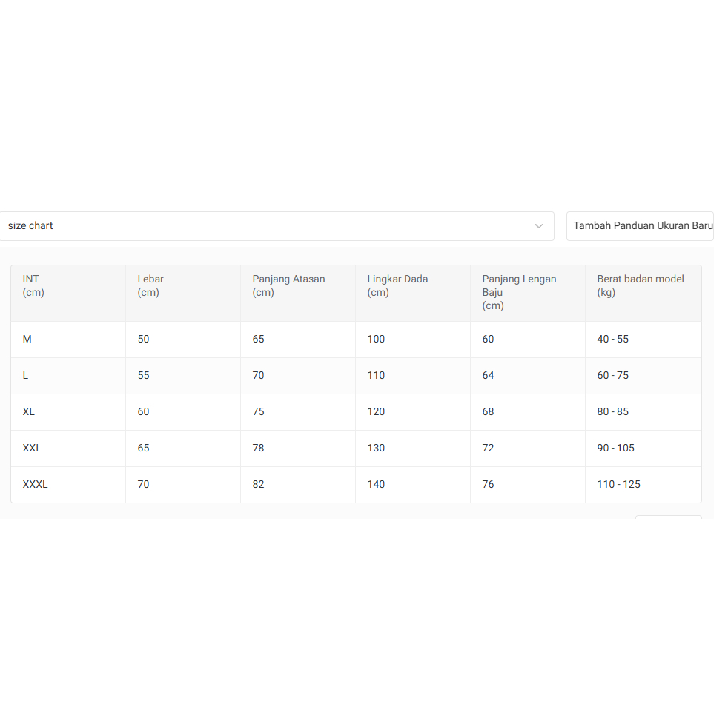The image size is (728, 728).
Task: Select the INT (cm) column header
Action: (x=33, y=286)
